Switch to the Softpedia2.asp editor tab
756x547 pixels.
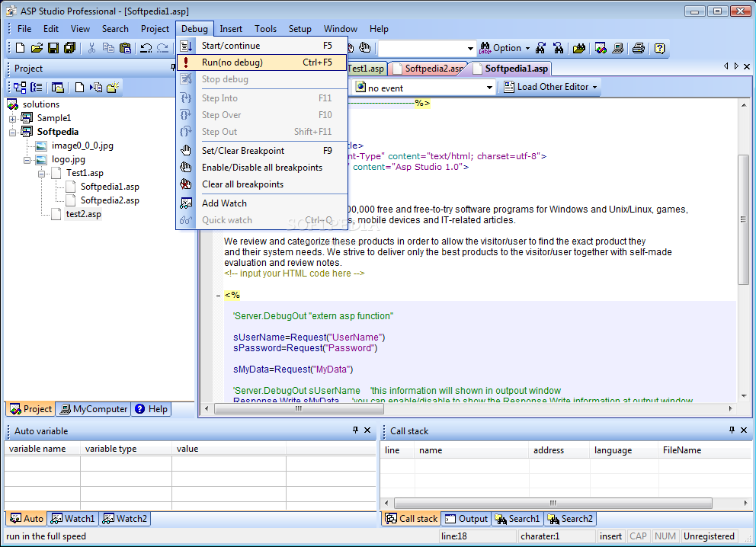click(x=429, y=69)
